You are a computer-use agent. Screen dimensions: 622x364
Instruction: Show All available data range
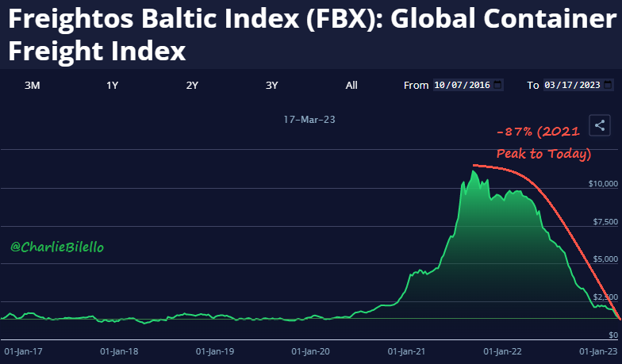[x=351, y=86]
